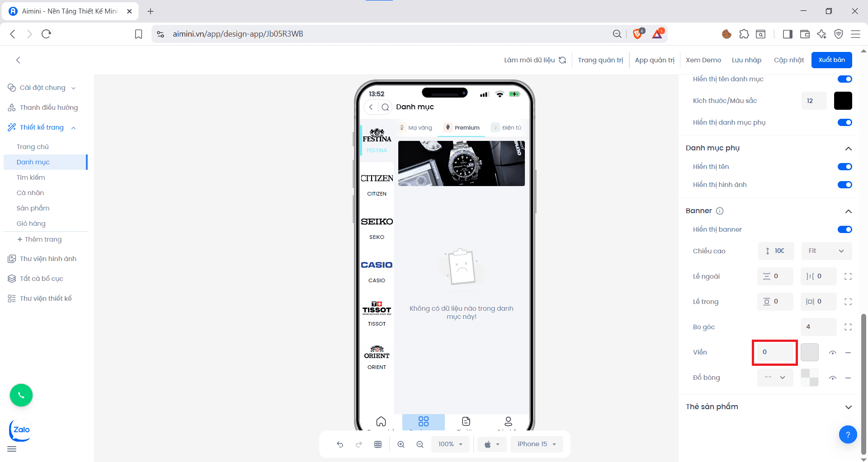868x462 pixels.
Task: Open the Fit dropdown for banner height
Action: [826, 251]
